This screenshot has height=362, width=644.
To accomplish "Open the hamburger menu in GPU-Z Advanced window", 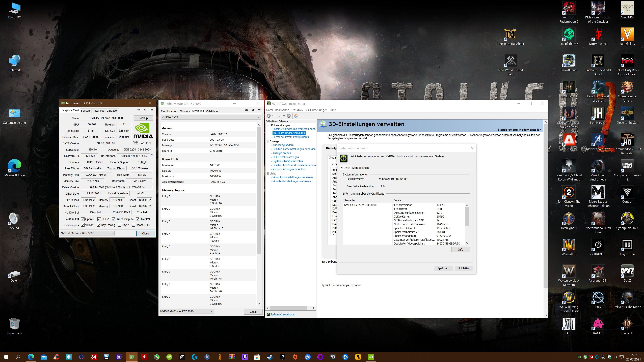I will click(259, 110).
